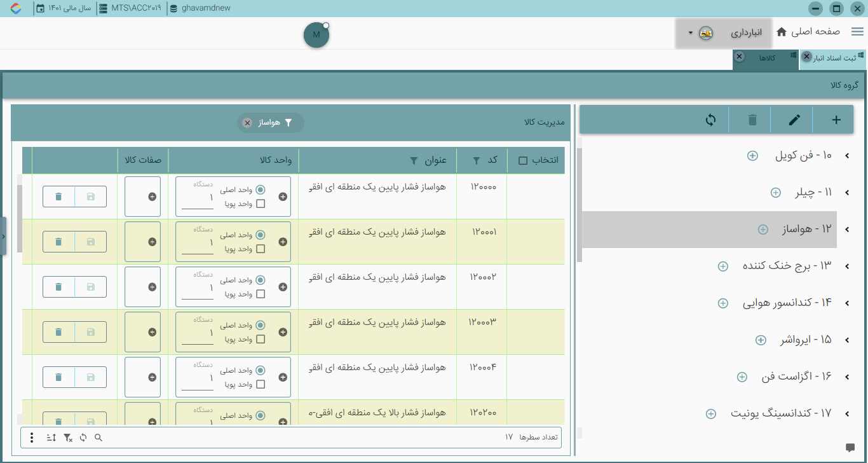Expand the ۱۱ - چیلر tree node
The width and height of the screenshot is (868, 463).
pyautogui.click(x=847, y=193)
